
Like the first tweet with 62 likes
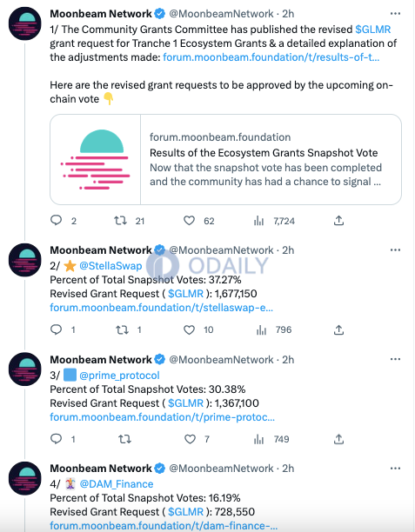pos(189,221)
